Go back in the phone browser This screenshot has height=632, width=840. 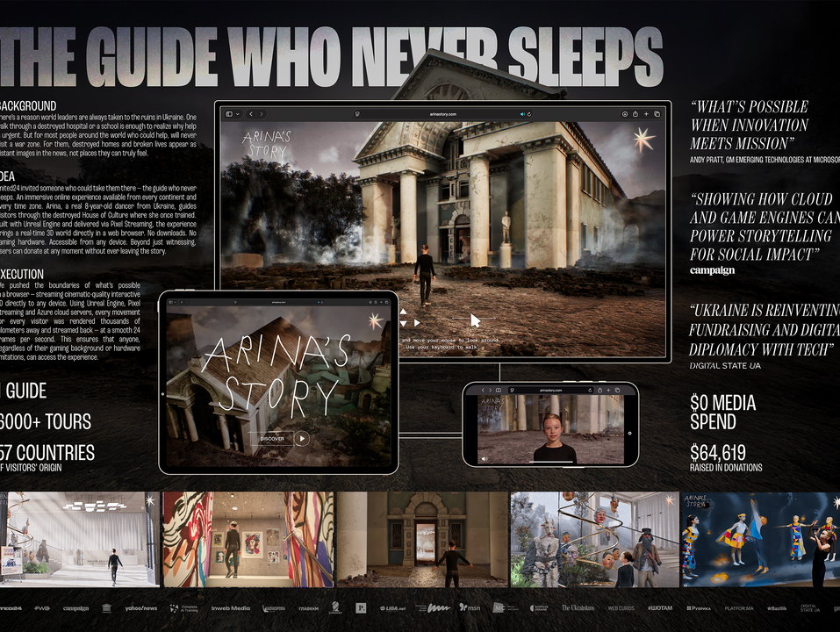pyautogui.click(x=483, y=391)
